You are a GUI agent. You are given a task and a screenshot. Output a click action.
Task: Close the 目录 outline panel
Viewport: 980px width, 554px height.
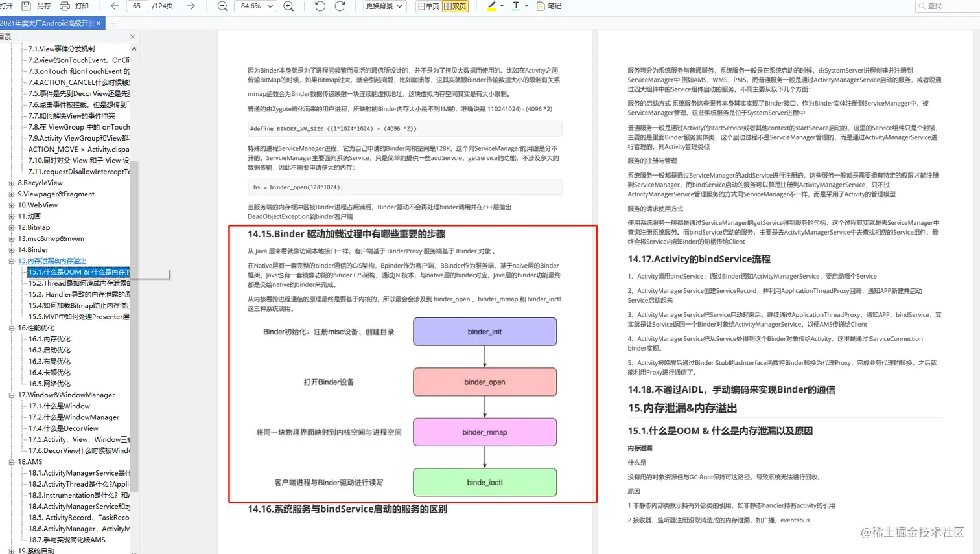132,37
